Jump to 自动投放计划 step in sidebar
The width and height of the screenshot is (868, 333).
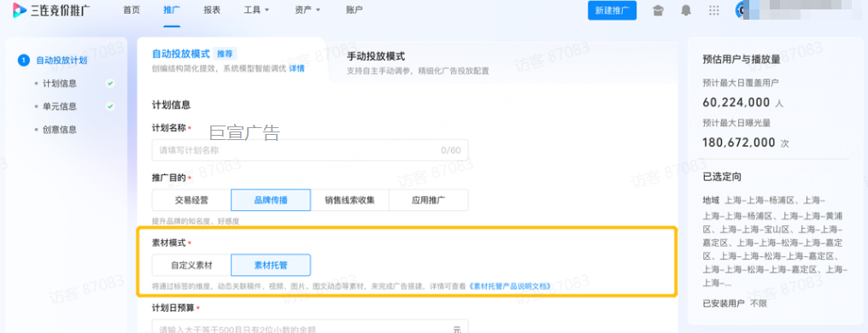pos(62,61)
